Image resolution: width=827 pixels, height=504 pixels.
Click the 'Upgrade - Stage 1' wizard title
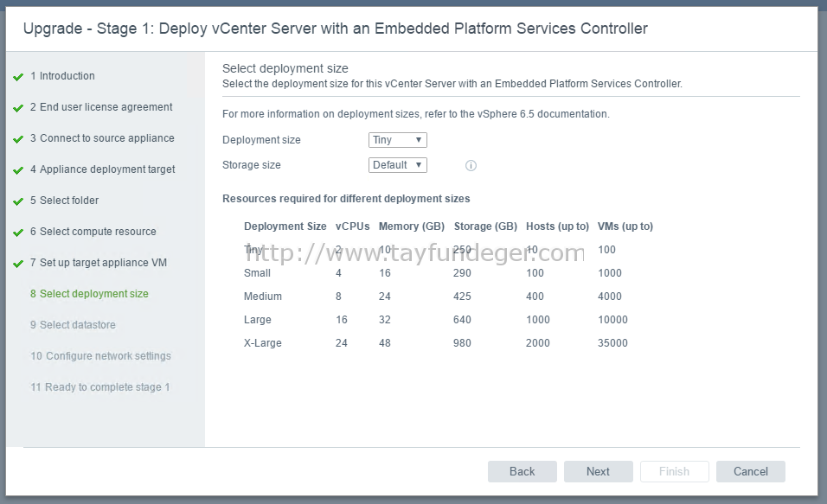(x=336, y=29)
